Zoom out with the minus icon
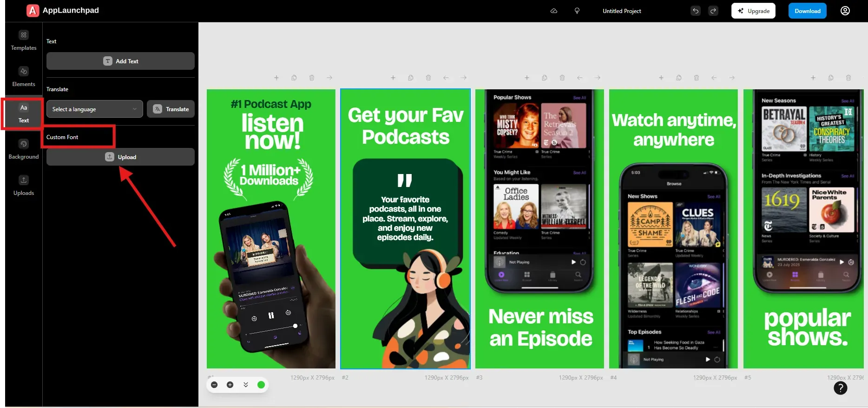 214,385
